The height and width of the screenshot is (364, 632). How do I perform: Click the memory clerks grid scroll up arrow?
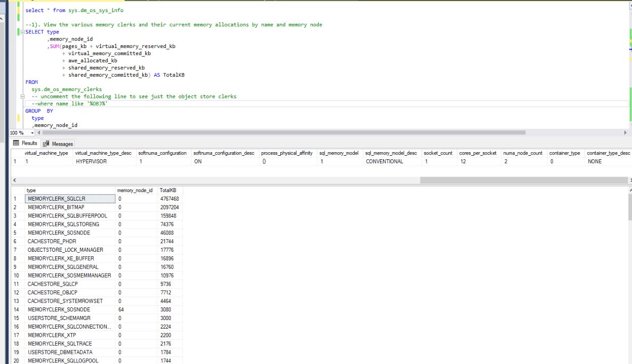629,190
